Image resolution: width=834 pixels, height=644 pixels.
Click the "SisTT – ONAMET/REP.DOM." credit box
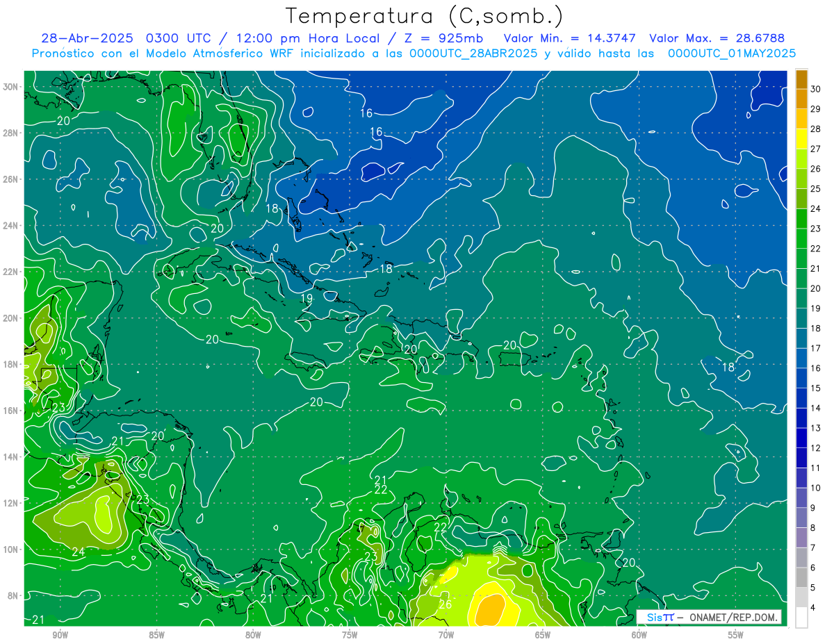[x=709, y=617]
